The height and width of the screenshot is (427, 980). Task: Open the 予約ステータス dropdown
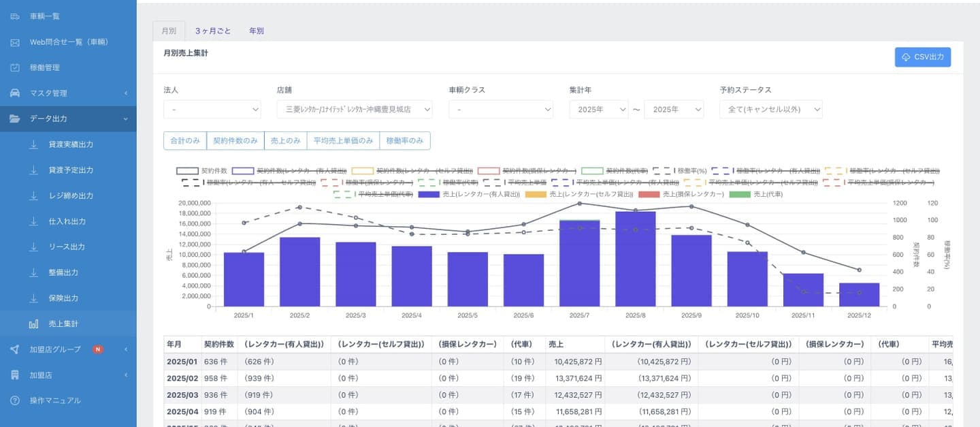pos(770,109)
